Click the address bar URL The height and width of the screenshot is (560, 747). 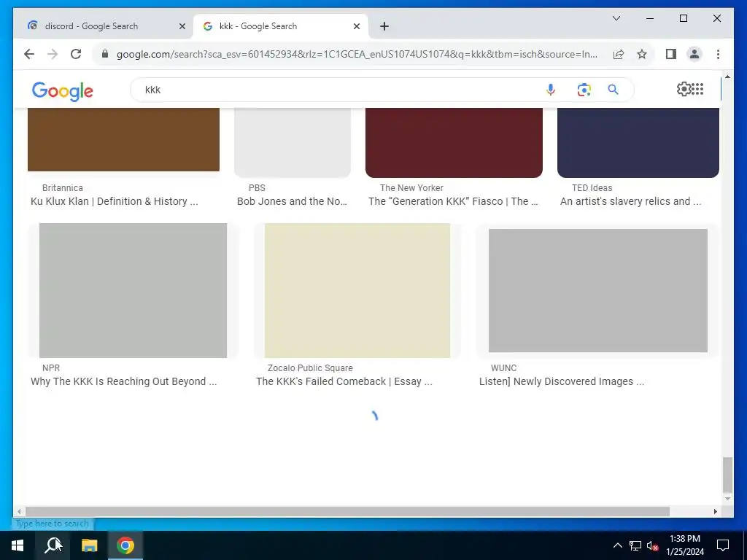(357, 54)
